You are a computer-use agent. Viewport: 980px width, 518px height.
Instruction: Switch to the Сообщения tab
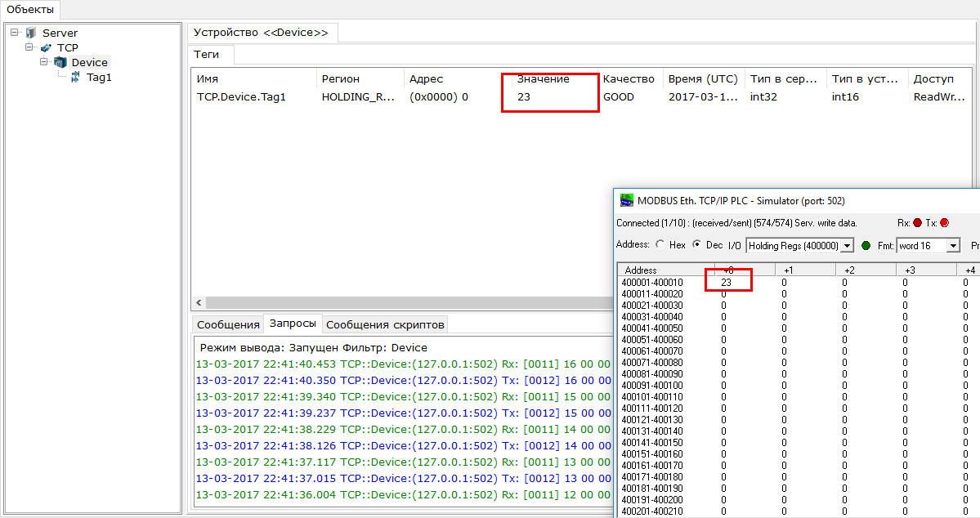coord(227,324)
